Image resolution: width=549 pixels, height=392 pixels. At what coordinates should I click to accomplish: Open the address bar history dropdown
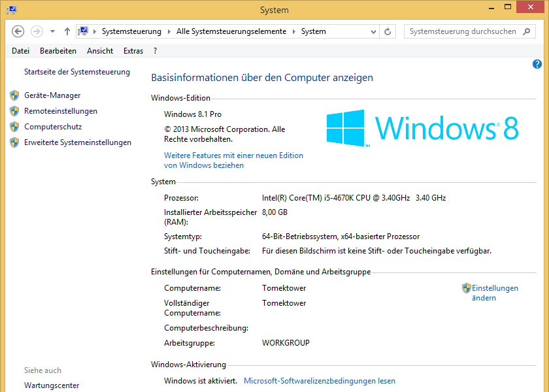click(373, 32)
